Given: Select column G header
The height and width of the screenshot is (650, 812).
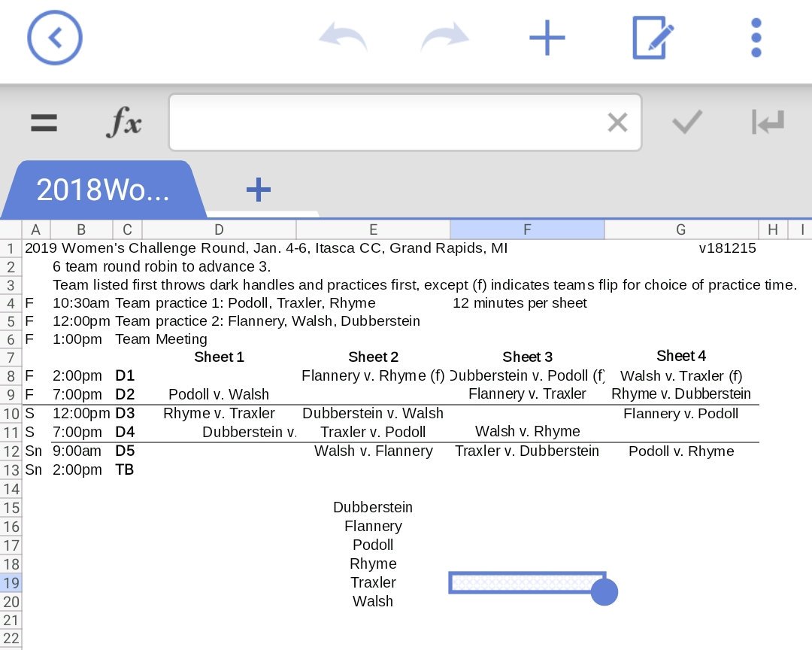Looking at the screenshot, I should pos(681,229).
